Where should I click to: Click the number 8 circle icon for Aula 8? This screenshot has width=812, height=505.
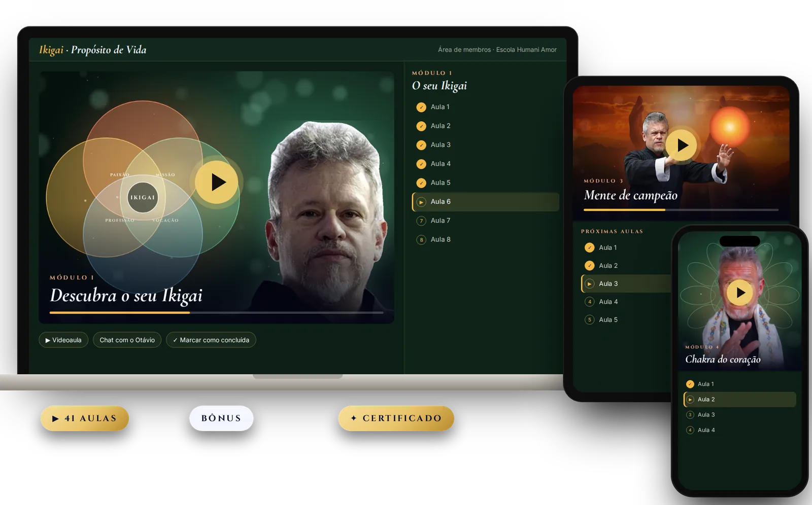pos(421,240)
